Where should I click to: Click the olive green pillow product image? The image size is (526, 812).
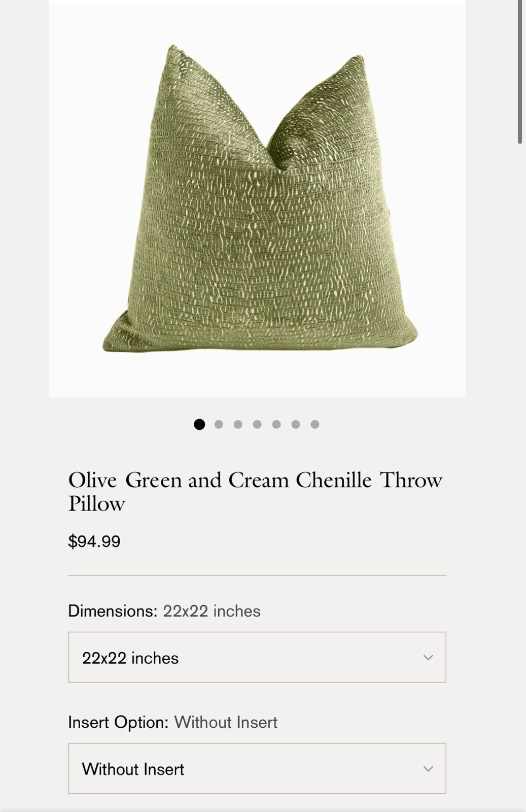tap(257, 199)
